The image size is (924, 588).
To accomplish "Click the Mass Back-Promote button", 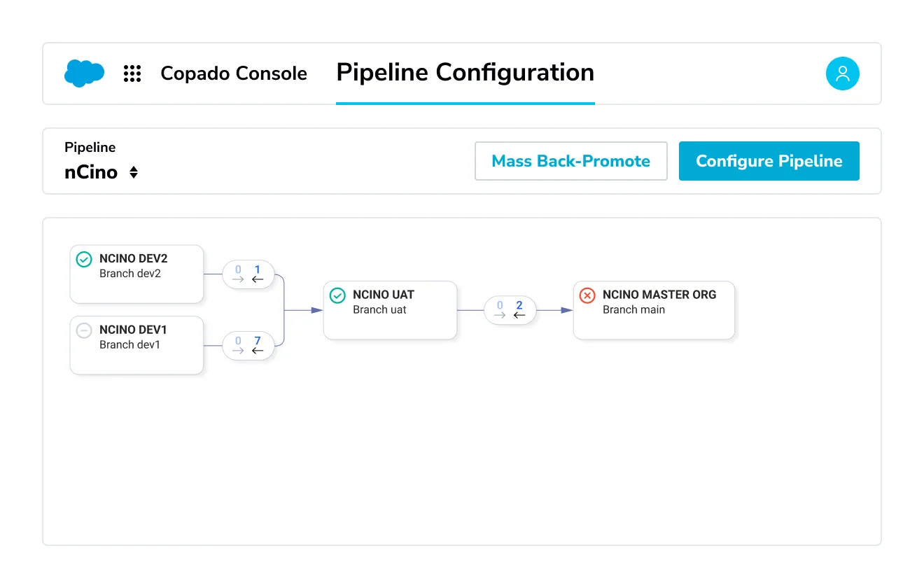I will [570, 161].
